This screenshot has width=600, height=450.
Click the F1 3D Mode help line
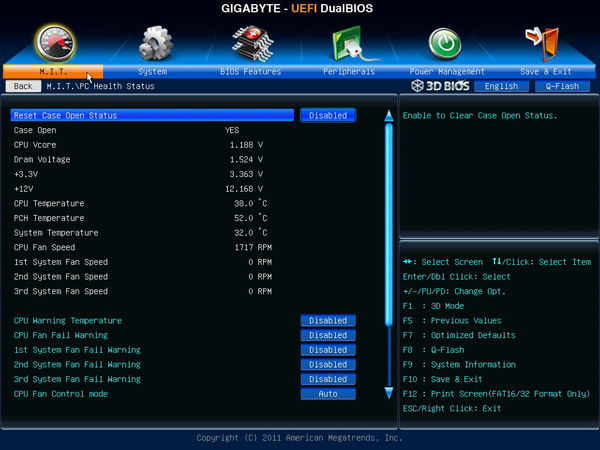click(434, 306)
